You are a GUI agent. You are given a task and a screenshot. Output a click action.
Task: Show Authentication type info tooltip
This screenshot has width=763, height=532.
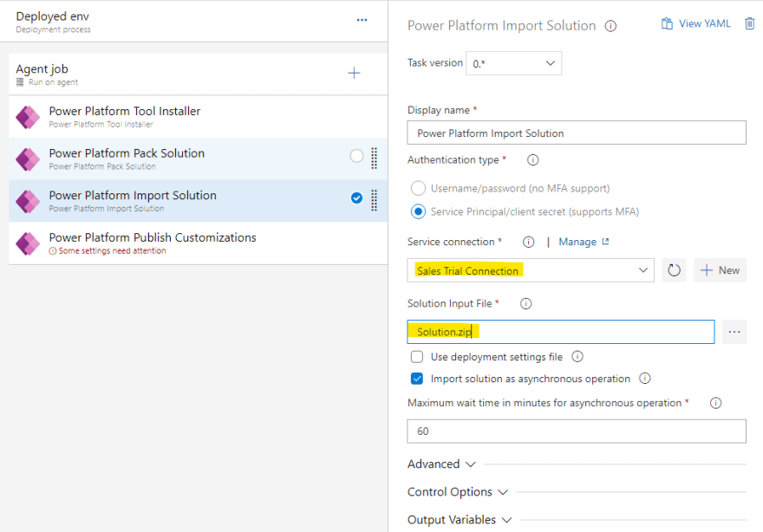tap(533, 160)
